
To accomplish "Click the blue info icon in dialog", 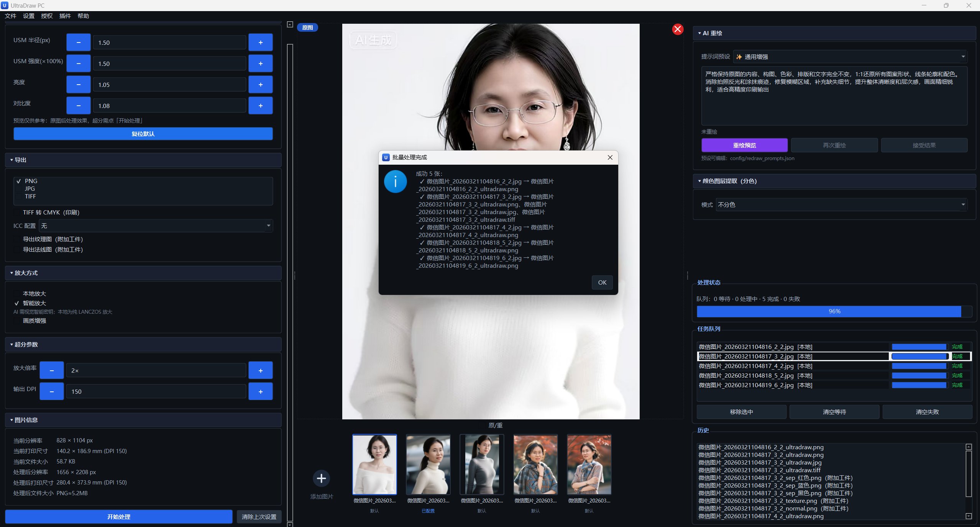I will (x=395, y=182).
